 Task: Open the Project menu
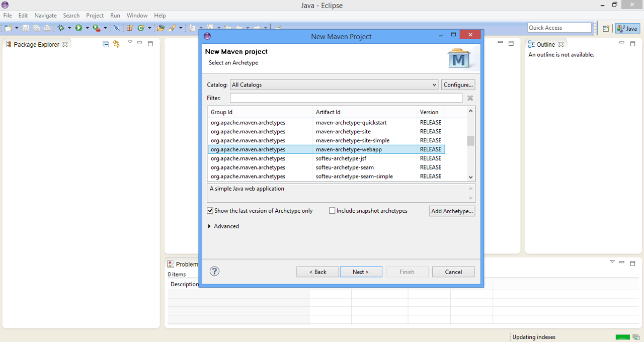pyautogui.click(x=95, y=16)
